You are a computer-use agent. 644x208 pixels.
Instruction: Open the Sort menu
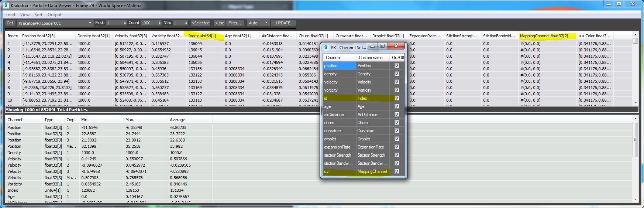tap(38, 15)
